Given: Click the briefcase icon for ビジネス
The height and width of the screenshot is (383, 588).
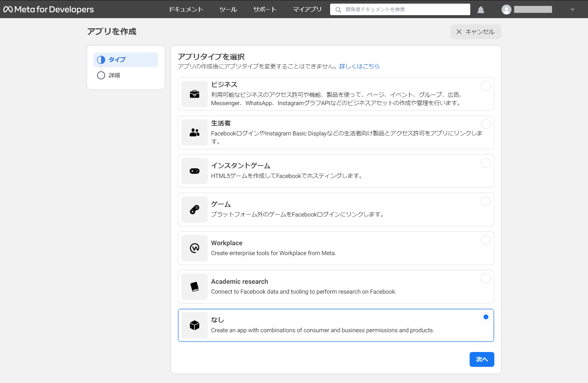Looking at the screenshot, I should tap(195, 94).
